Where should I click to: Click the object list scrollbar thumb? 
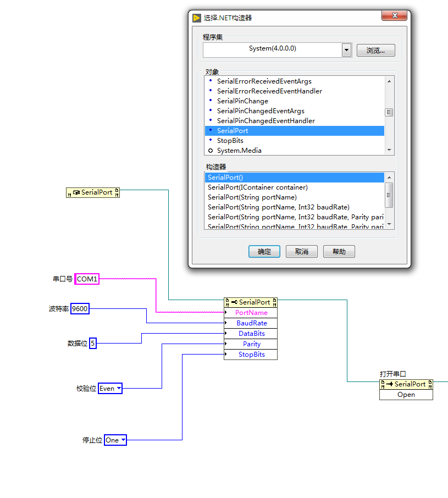coord(389,113)
